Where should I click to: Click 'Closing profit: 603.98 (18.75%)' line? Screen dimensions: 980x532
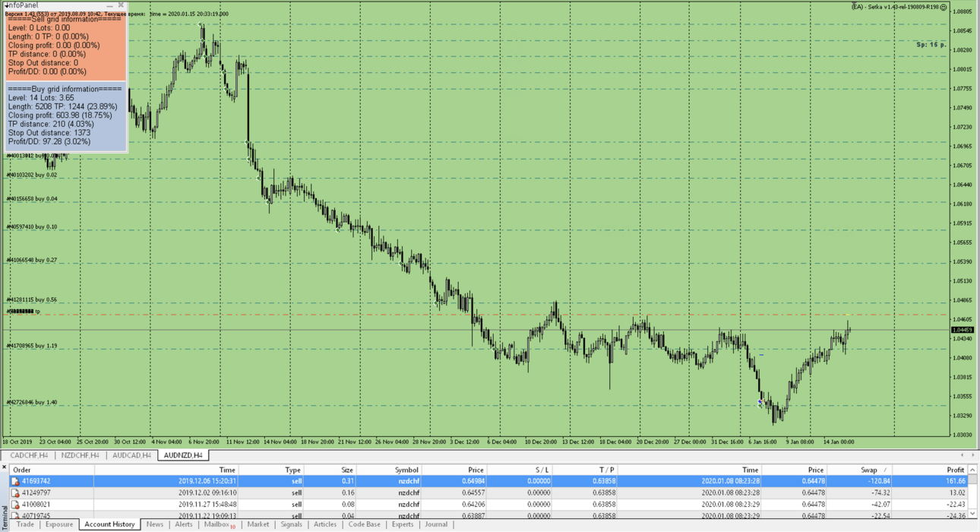(x=60, y=115)
